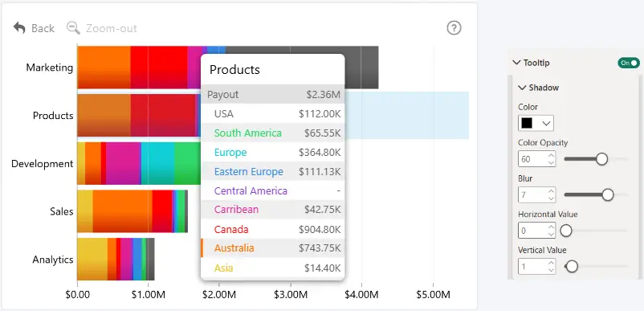Collapse the Tooltip section chevron
Image resolution: width=644 pixels, height=311 pixels.
[x=516, y=63]
